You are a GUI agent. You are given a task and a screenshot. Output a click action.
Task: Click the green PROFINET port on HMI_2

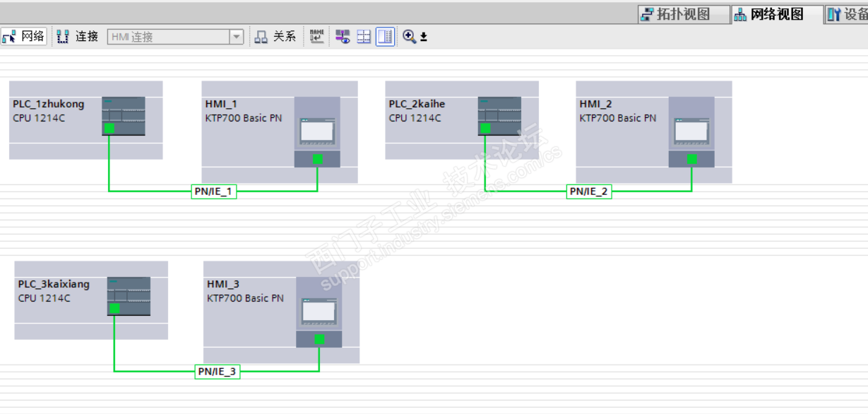coord(692,159)
